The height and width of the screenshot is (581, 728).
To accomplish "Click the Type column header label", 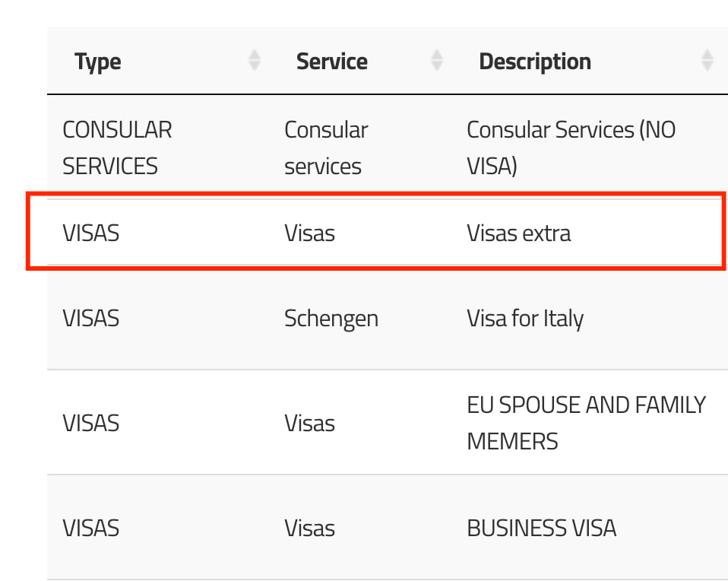I will pos(98,62).
